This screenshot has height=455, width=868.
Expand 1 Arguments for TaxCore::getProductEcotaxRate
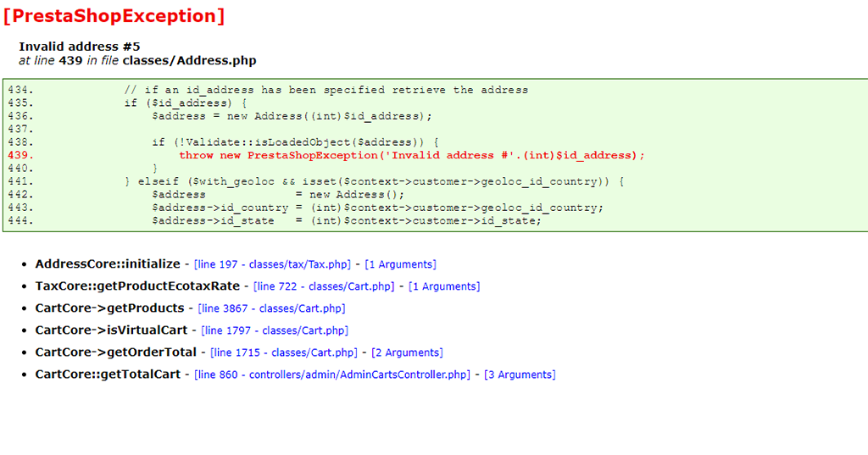click(444, 286)
